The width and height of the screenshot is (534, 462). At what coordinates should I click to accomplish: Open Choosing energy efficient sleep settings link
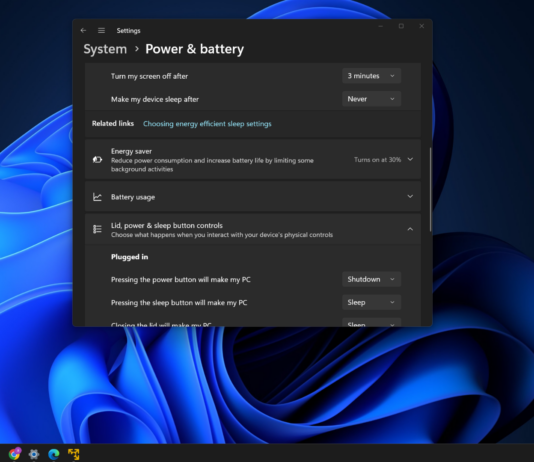click(x=207, y=124)
